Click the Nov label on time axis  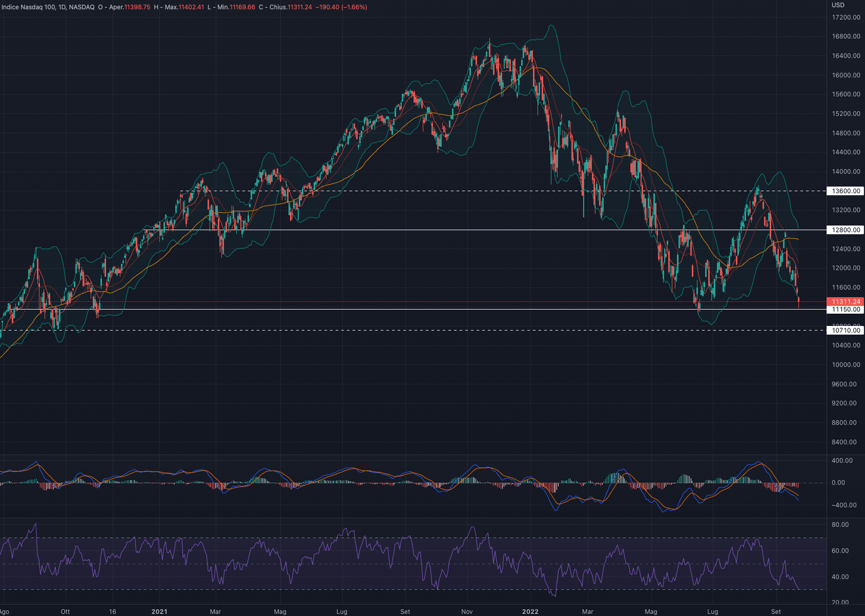pos(466,611)
